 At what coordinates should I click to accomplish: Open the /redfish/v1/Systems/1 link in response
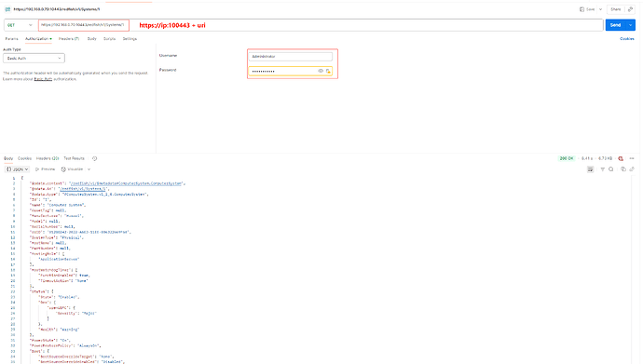tap(83, 189)
